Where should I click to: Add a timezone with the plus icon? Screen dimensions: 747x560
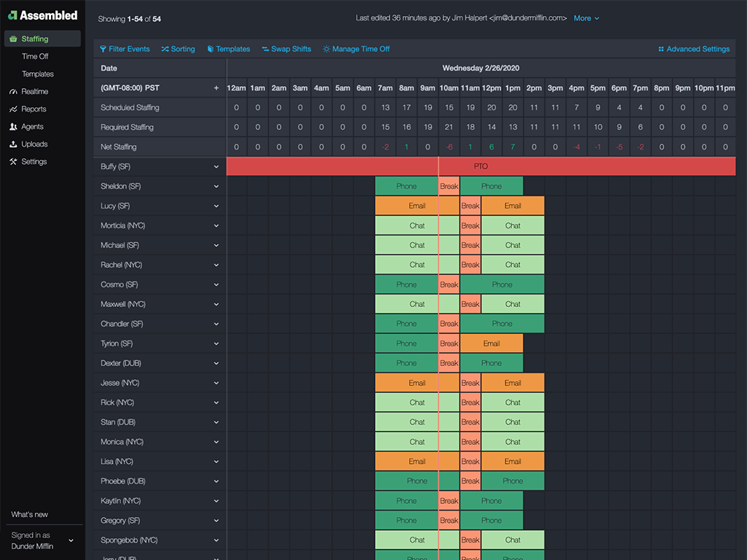[216, 88]
